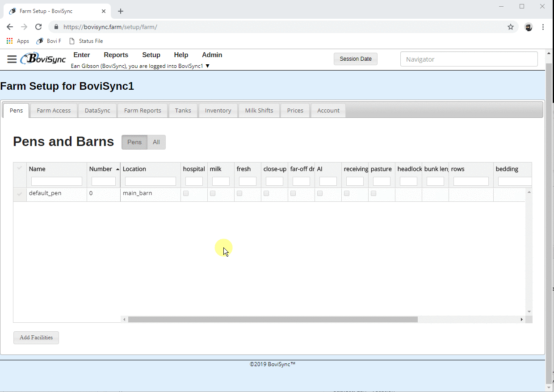Toggle fresh checkbox for default_pen

pyautogui.click(x=239, y=193)
